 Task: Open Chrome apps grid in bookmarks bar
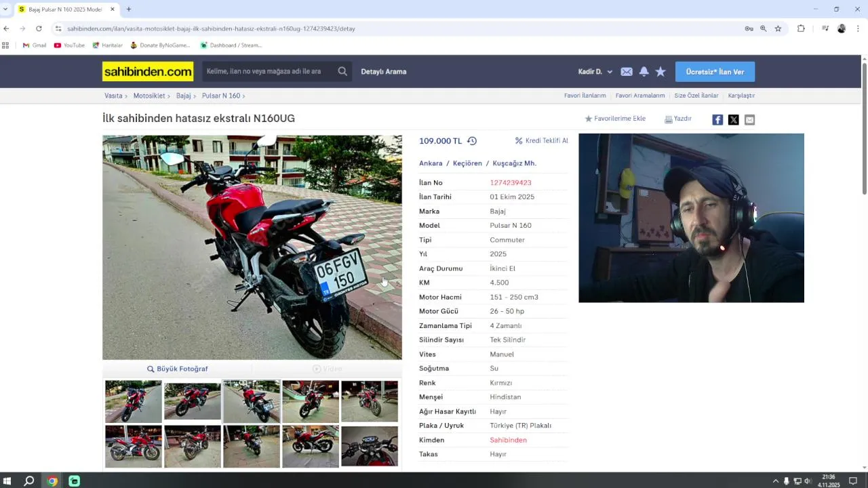5,45
